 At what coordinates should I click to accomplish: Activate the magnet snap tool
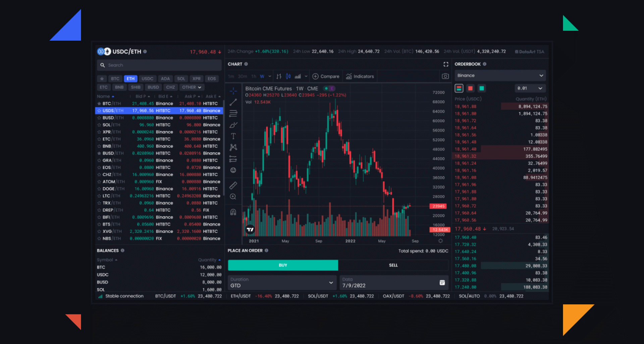(233, 212)
